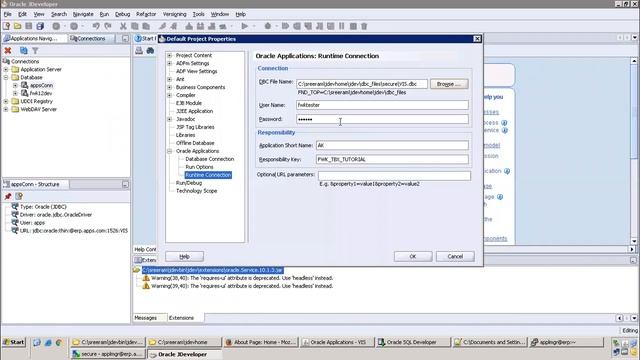The height and width of the screenshot is (360, 640).
Task: Click the Pause toolbar icon
Action: (342, 26)
